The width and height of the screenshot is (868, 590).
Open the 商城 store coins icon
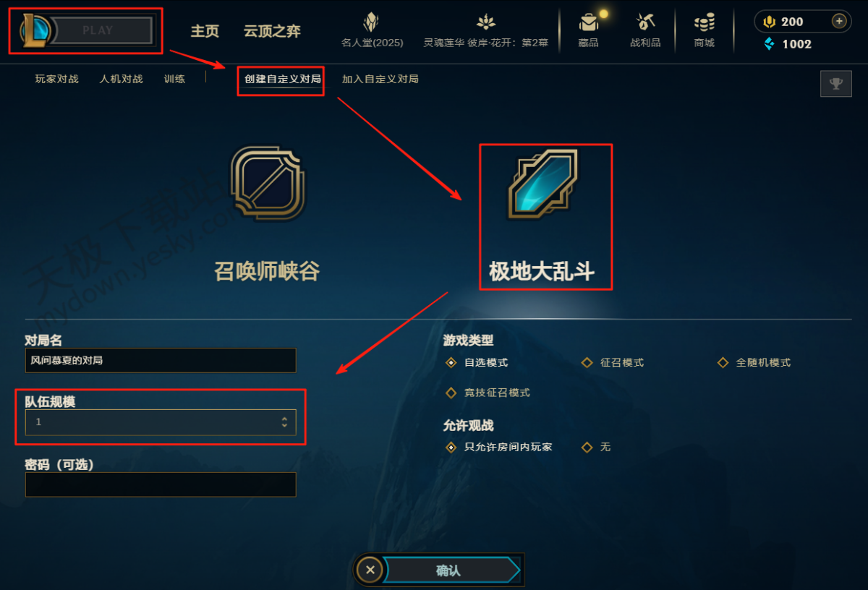tap(704, 22)
